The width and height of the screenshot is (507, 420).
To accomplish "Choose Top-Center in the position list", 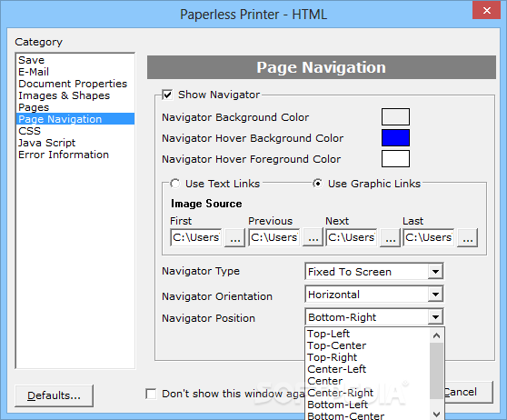I will click(x=368, y=345).
